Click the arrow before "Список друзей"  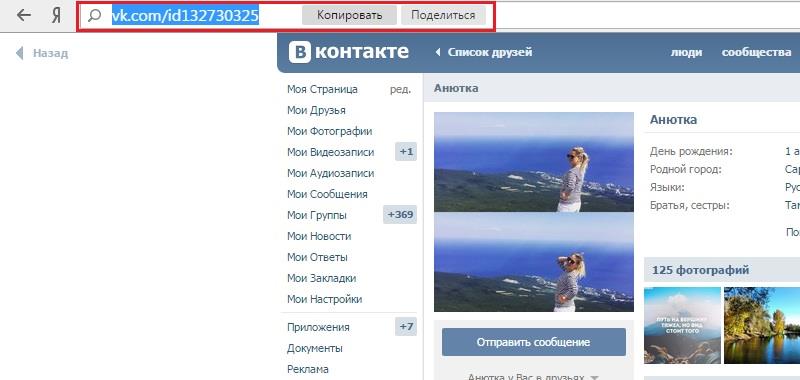[437, 52]
